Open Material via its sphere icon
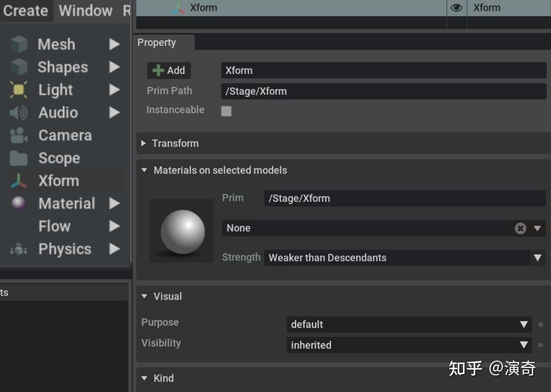Viewport: 551px width, 392px height. tap(18, 203)
